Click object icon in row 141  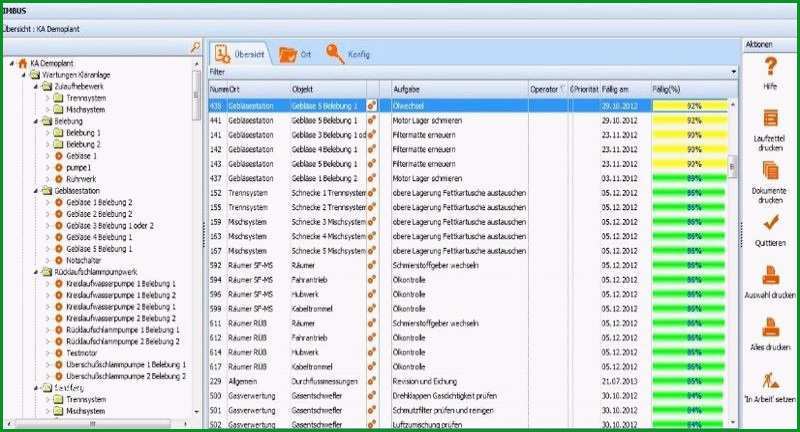[372, 135]
